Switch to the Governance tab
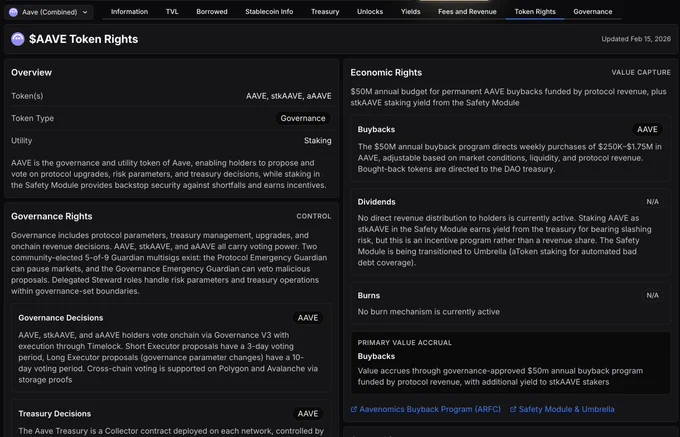The image size is (680, 437). point(592,12)
